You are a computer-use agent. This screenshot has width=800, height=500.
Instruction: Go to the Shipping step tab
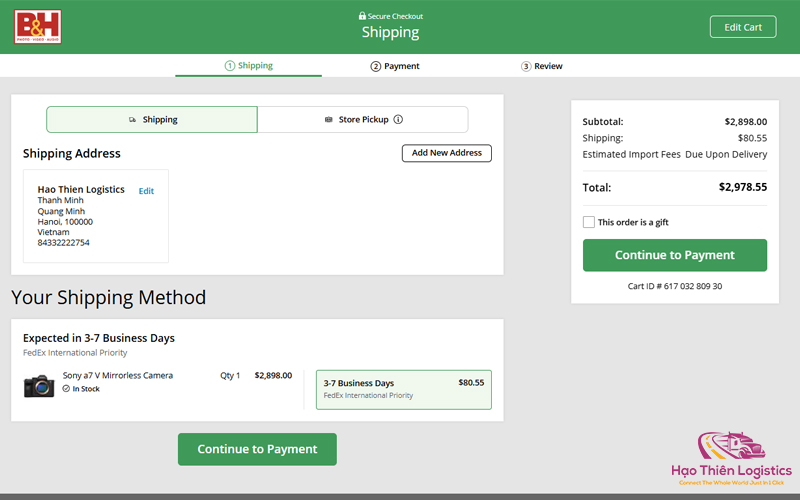tap(248, 66)
